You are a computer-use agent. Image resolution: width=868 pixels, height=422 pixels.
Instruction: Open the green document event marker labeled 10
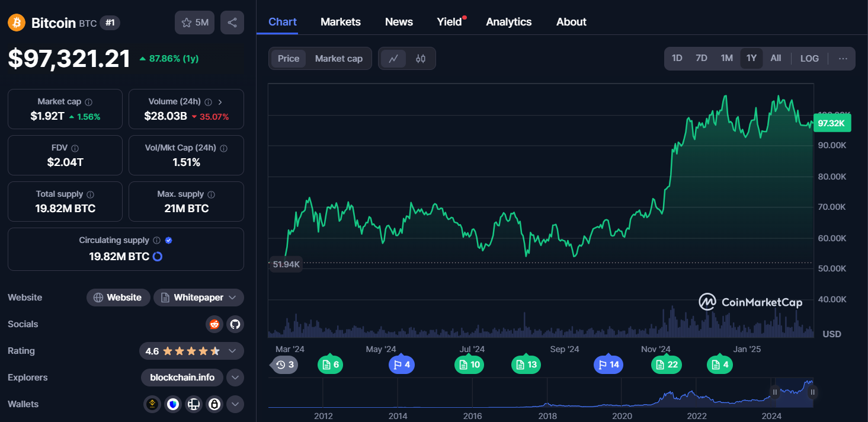(469, 365)
